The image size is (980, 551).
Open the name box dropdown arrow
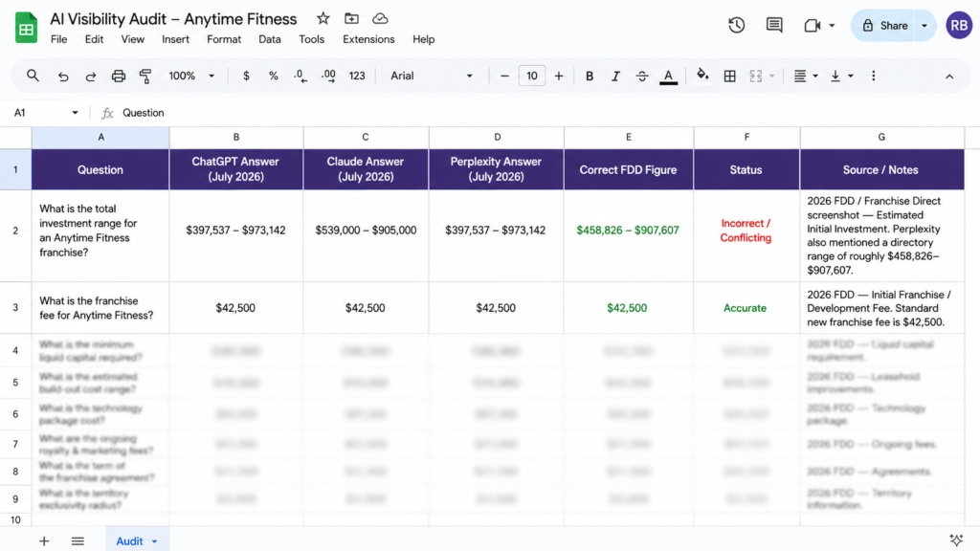pyautogui.click(x=75, y=113)
